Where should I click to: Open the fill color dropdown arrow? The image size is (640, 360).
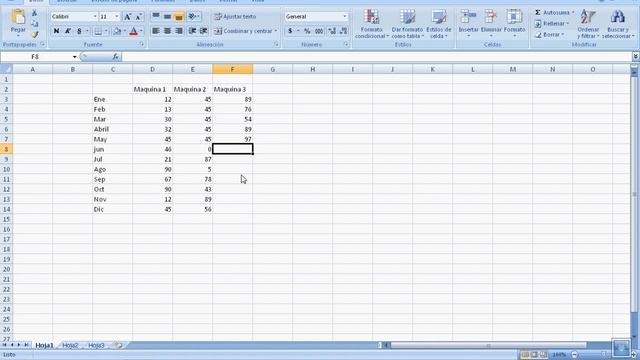click(x=124, y=31)
